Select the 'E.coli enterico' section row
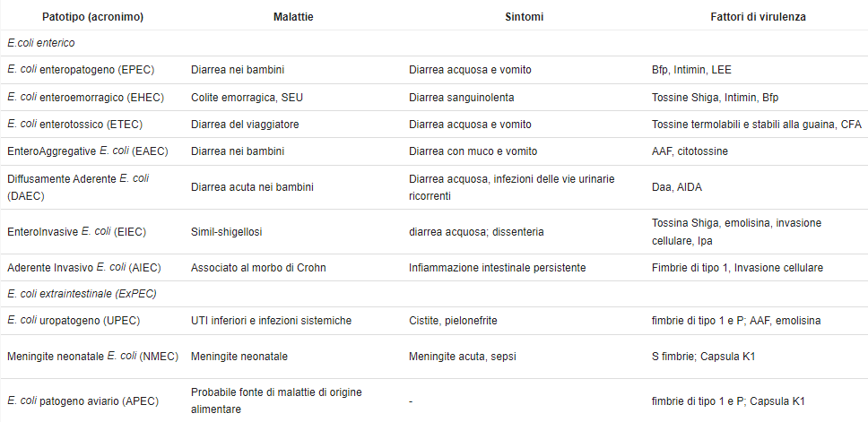The width and height of the screenshot is (868, 422). pos(434,43)
